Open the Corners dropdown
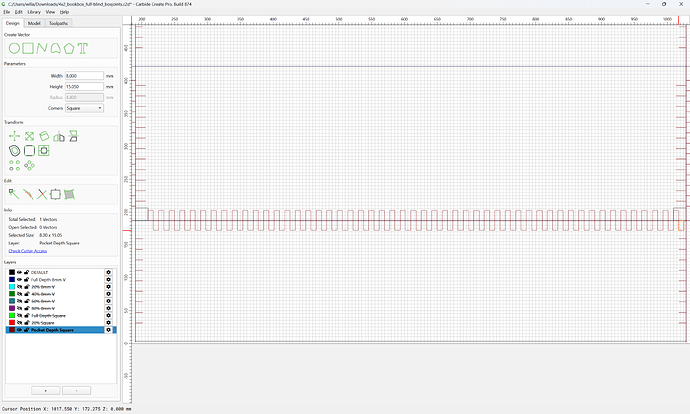 coord(84,108)
